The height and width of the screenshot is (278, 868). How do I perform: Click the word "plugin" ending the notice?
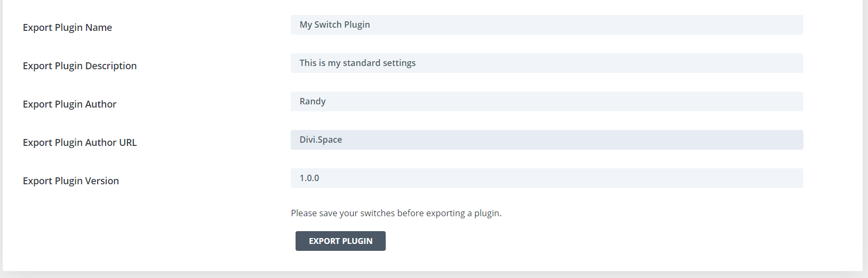click(x=487, y=213)
